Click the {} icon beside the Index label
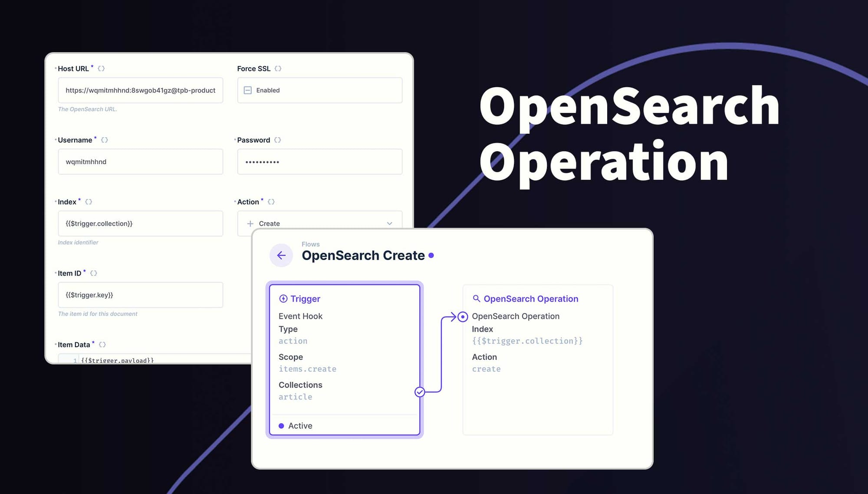Image resolution: width=868 pixels, height=494 pixels. 89,201
